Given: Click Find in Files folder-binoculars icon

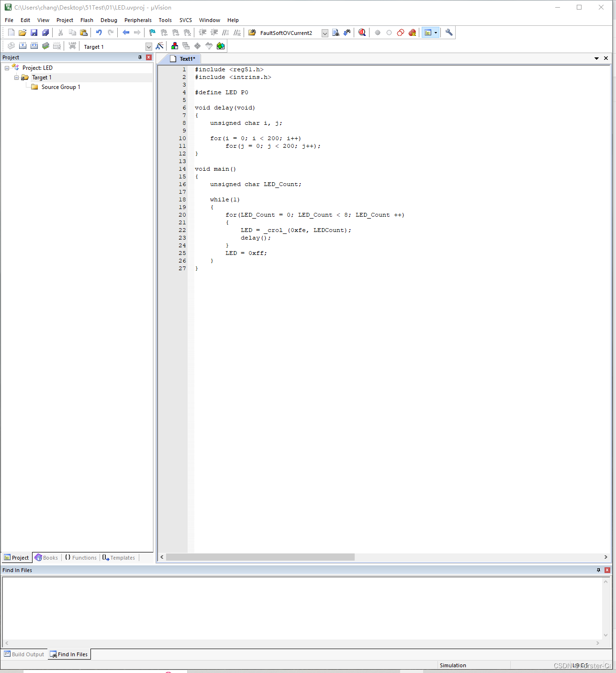Looking at the screenshot, I should click(x=252, y=33).
